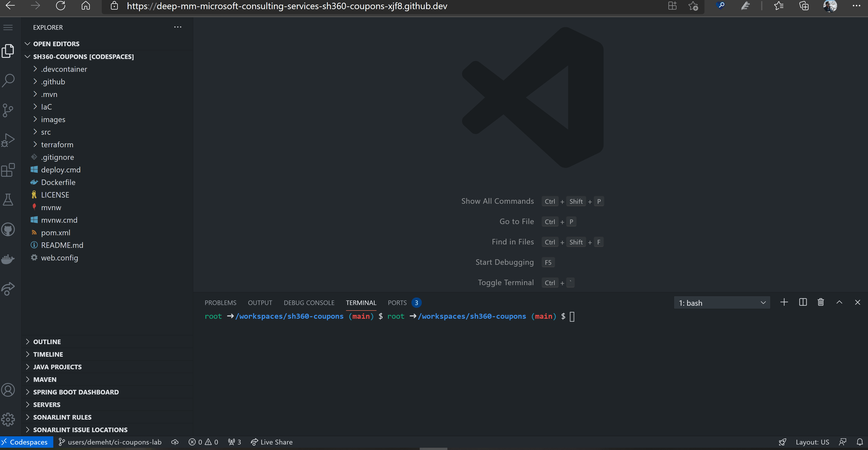Open the Accounts menu
Viewport: 868px width, 450px height.
click(x=8, y=390)
